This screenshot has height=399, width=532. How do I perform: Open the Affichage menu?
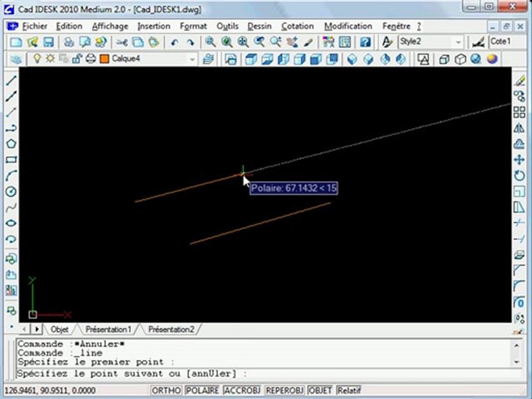coord(110,26)
